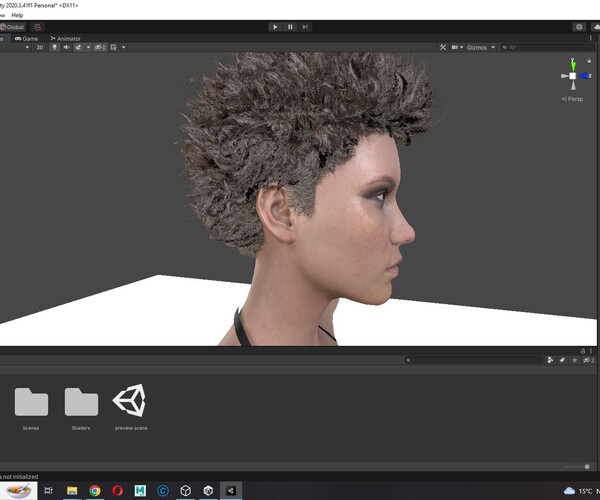Toggle the scene gizmo rotation lock

(x=589, y=60)
